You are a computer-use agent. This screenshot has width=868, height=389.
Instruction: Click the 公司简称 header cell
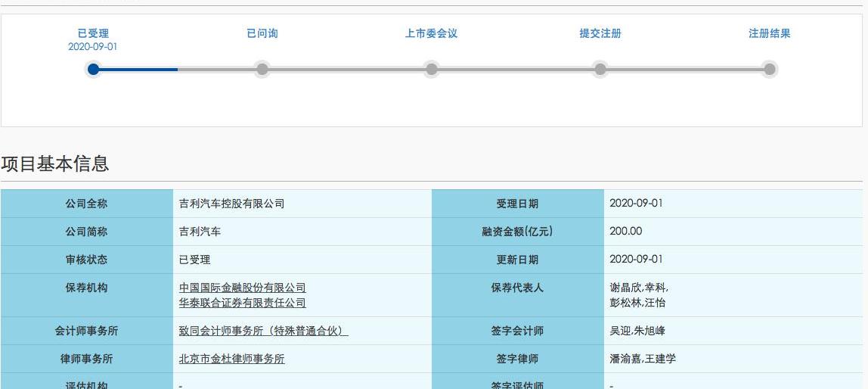tap(86, 231)
